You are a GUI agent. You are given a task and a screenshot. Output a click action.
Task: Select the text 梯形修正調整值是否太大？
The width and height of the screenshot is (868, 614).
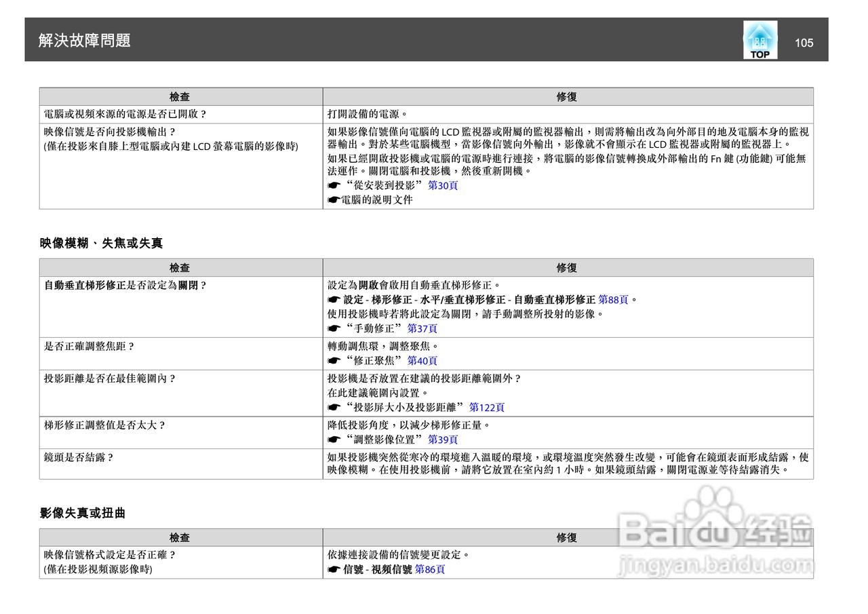coord(105,425)
